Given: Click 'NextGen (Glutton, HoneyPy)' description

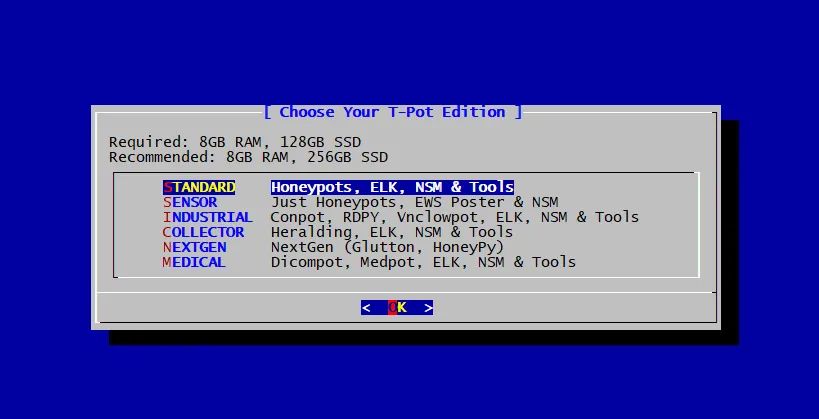Looking at the screenshot, I should 387,247.
